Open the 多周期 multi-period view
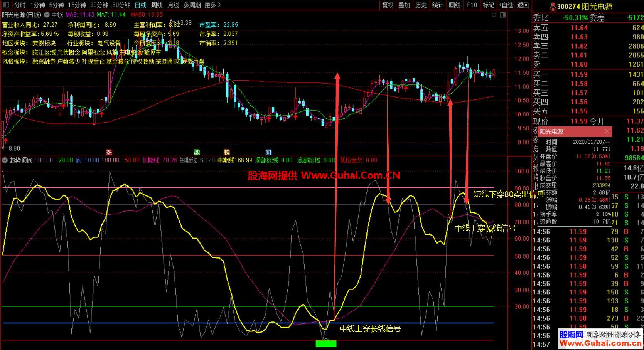Viewport: 644px width, 350px height. coord(192,5)
